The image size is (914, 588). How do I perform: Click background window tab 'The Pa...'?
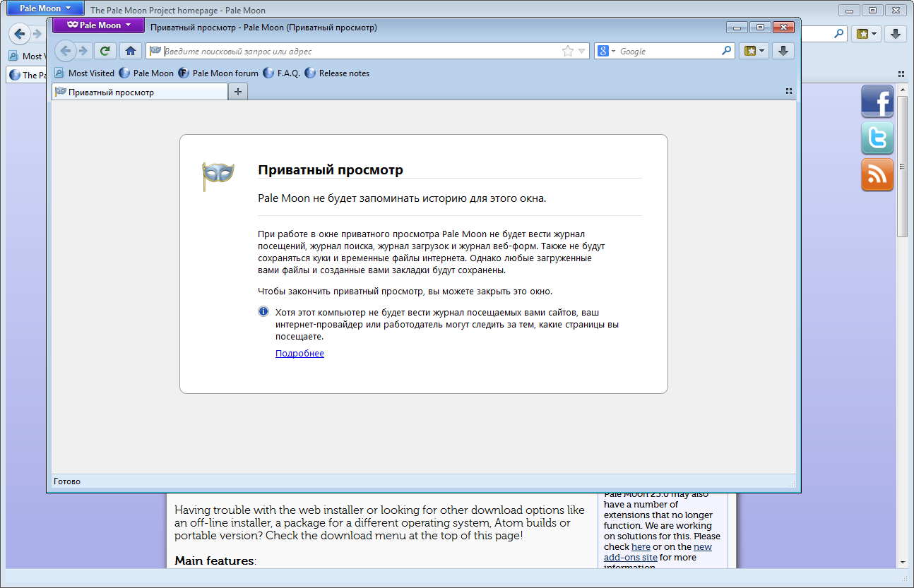27,75
